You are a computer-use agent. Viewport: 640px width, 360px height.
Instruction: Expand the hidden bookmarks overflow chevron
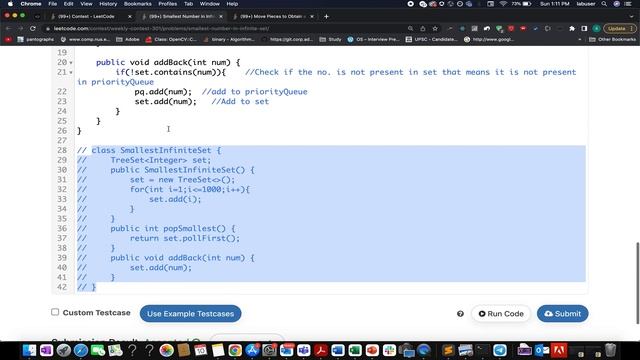pyautogui.click(x=580, y=40)
